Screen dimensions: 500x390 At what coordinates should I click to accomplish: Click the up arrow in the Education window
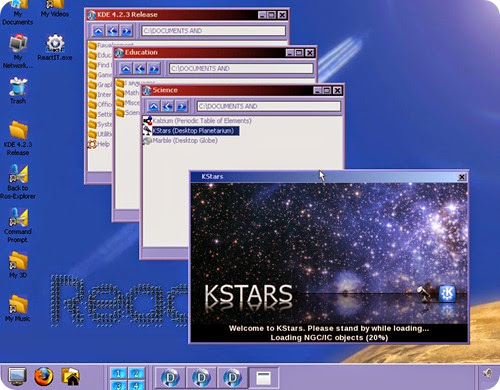(x=126, y=69)
